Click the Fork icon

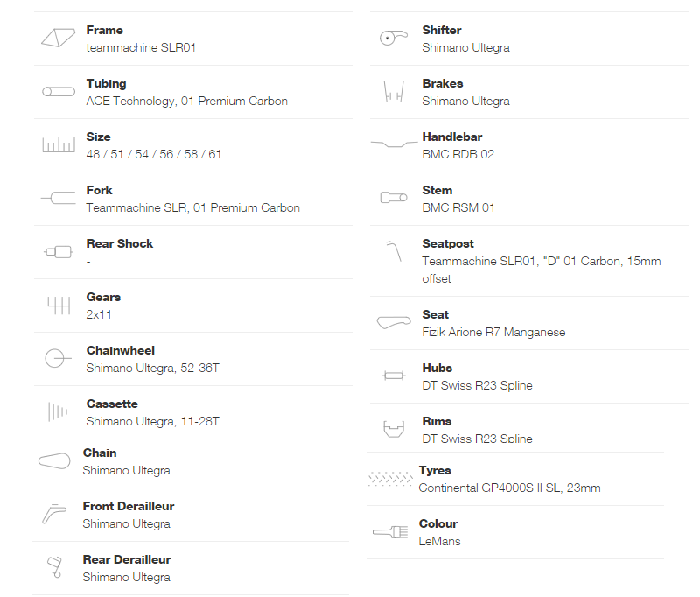click(x=59, y=198)
